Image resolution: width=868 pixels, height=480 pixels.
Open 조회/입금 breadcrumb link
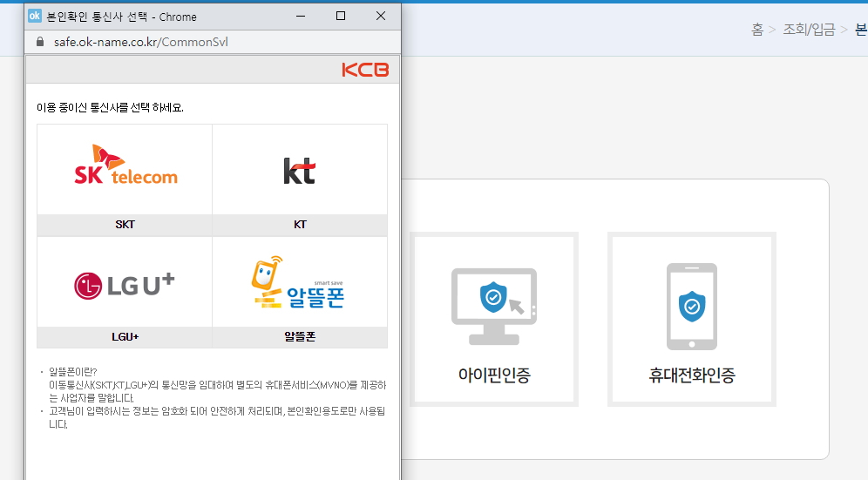point(809,29)
